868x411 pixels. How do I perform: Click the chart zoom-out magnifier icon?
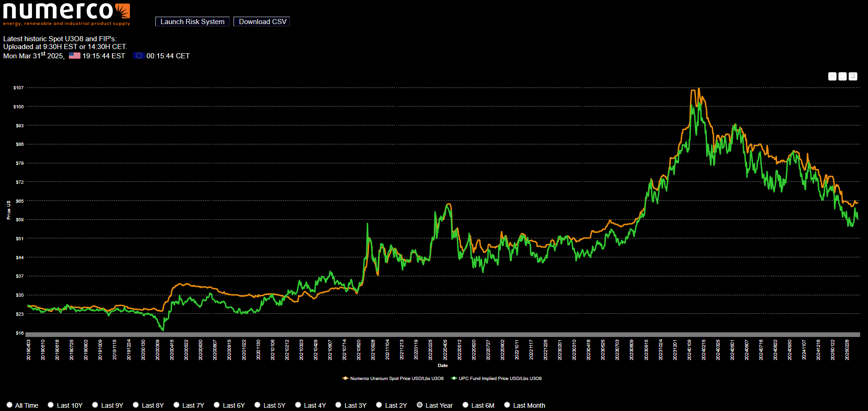[832, 76]
